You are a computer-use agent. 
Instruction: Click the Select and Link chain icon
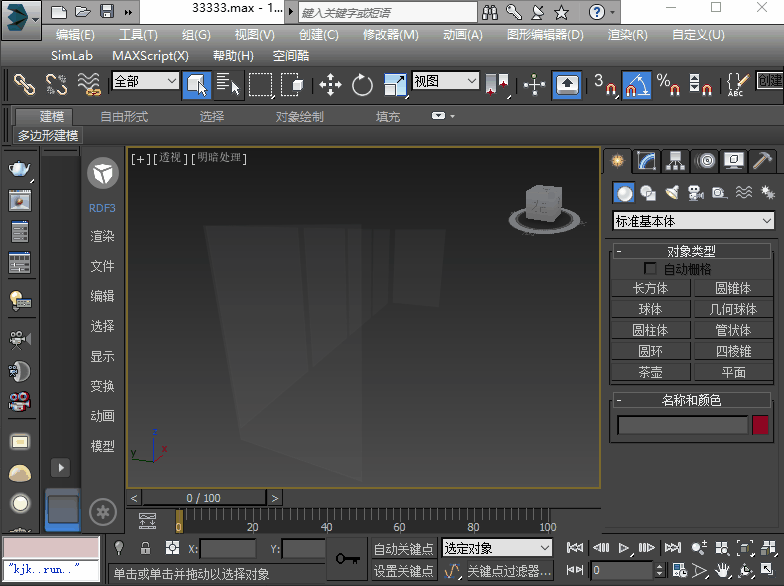24,85
